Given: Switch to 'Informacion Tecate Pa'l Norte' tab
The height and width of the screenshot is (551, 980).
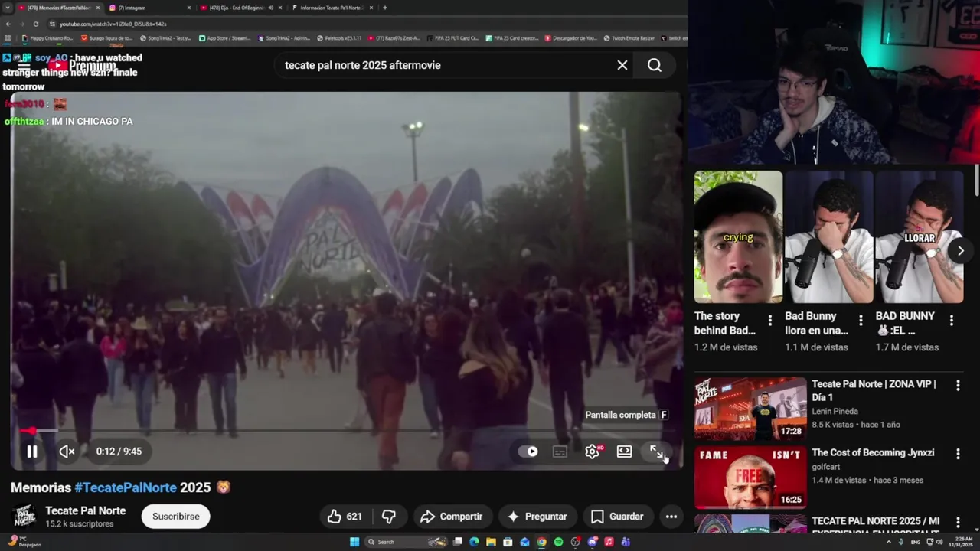Looking at the screenshot, I should click(331, 8).
